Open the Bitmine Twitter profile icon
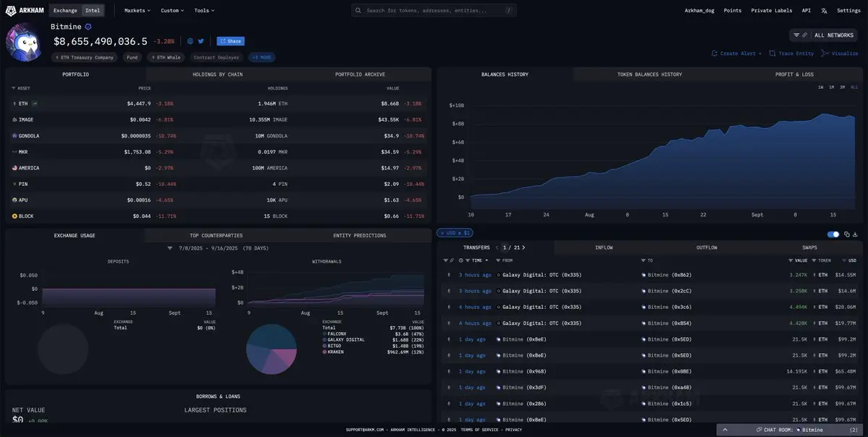The height and width of the screenshot is (437, 868). (x=201, y=41)
